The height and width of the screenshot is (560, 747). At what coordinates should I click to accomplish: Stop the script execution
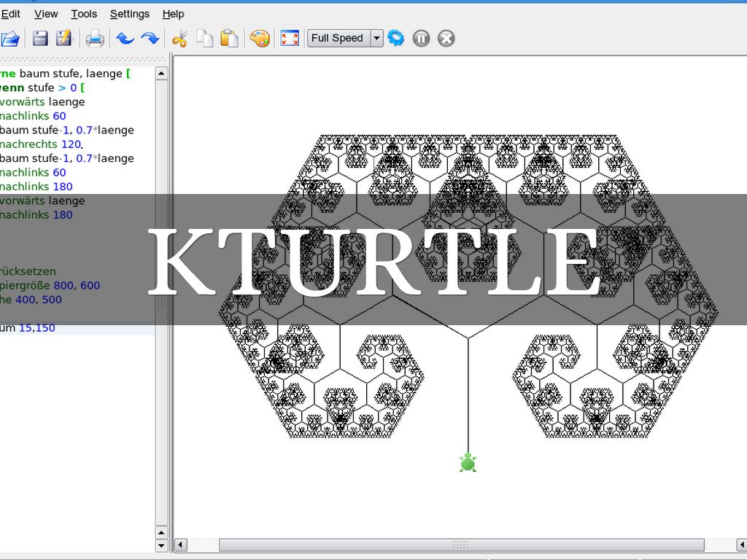click(446, 39)
